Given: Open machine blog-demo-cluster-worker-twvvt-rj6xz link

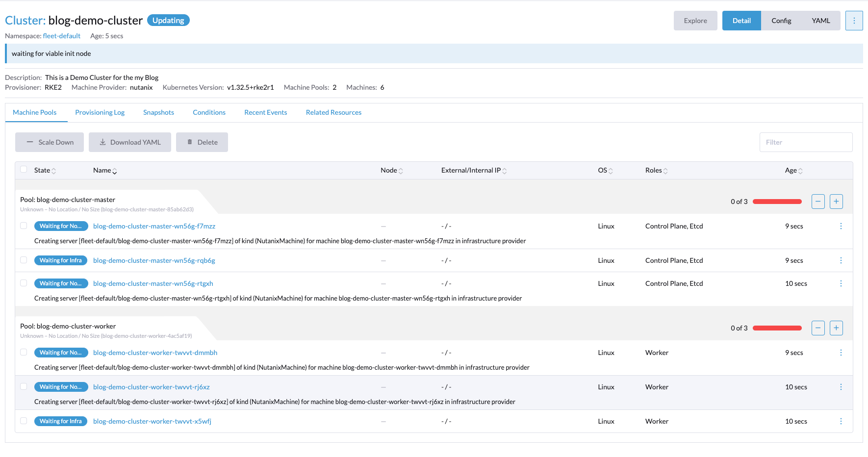Looking at the screenshot, I should (x=152, y=387).
